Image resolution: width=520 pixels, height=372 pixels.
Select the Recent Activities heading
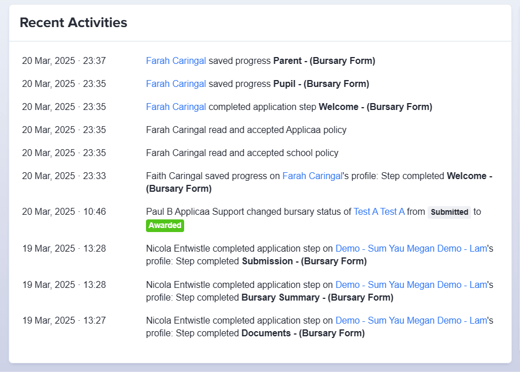(x=73, y=23)
